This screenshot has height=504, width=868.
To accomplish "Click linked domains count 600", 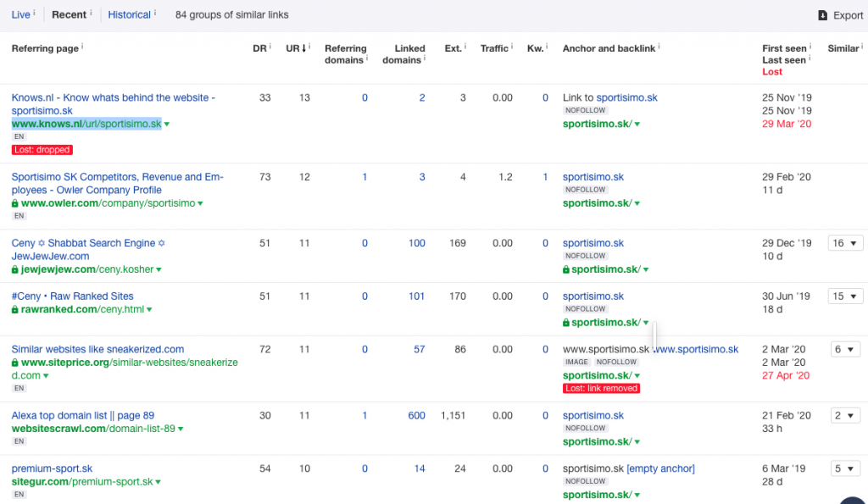I will click(x=417, y=416).
